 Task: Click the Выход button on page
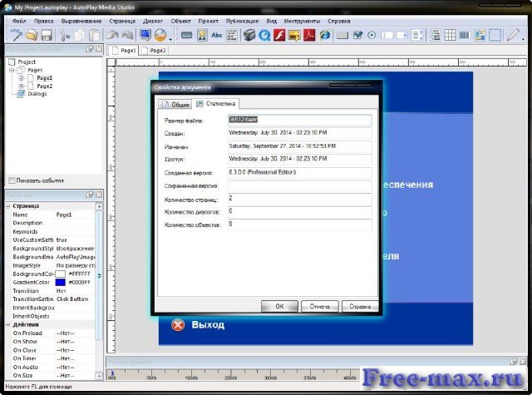(x=198, y=325)
